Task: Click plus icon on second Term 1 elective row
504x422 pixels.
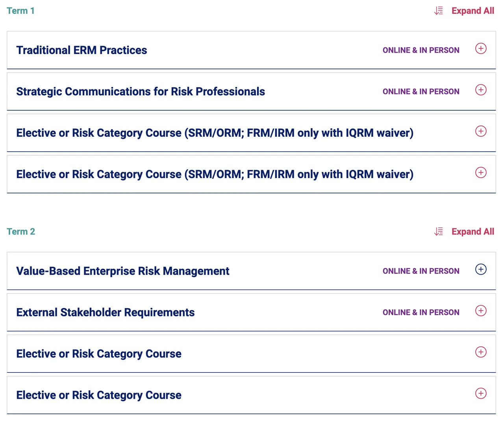Action: click(x=481, y=173)
